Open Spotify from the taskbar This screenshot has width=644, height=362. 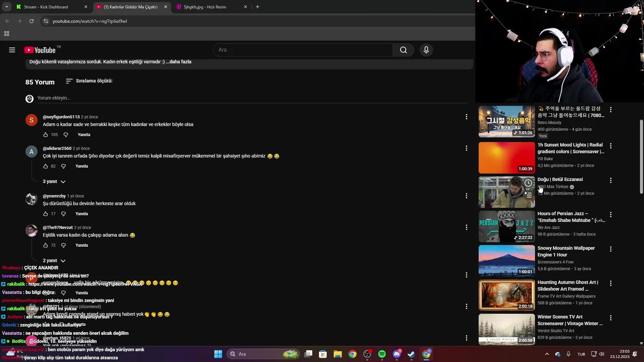coord(382,354)
